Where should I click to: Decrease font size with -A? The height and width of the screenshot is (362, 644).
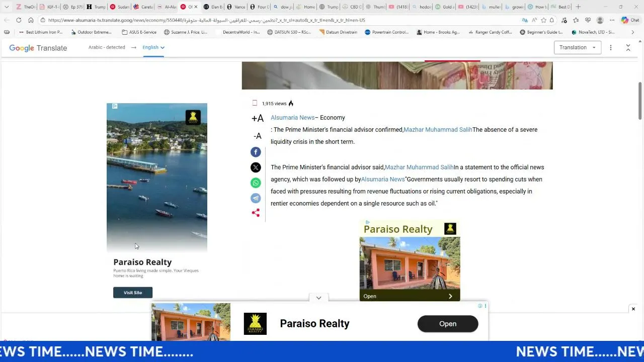257,136
